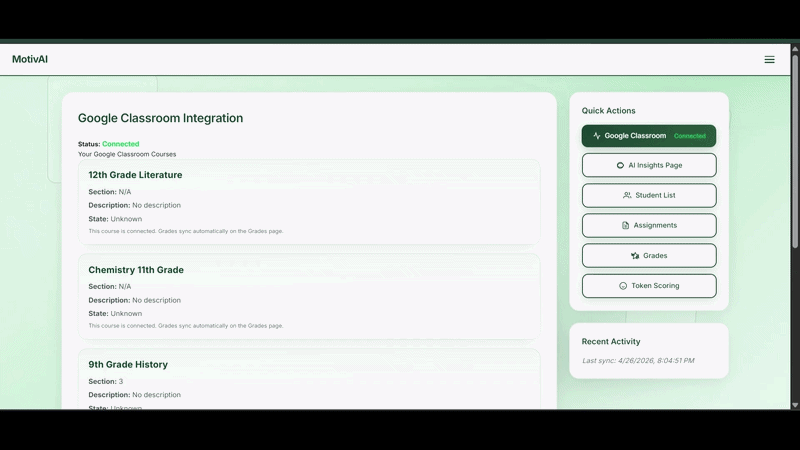Click the vertical scrollbar thumb
The image size is (800, 450).
pyautogui.click(x=795, y=151)
